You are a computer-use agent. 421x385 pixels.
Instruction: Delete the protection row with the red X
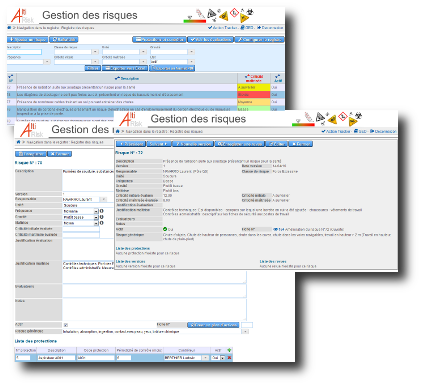tap(229, 358)
